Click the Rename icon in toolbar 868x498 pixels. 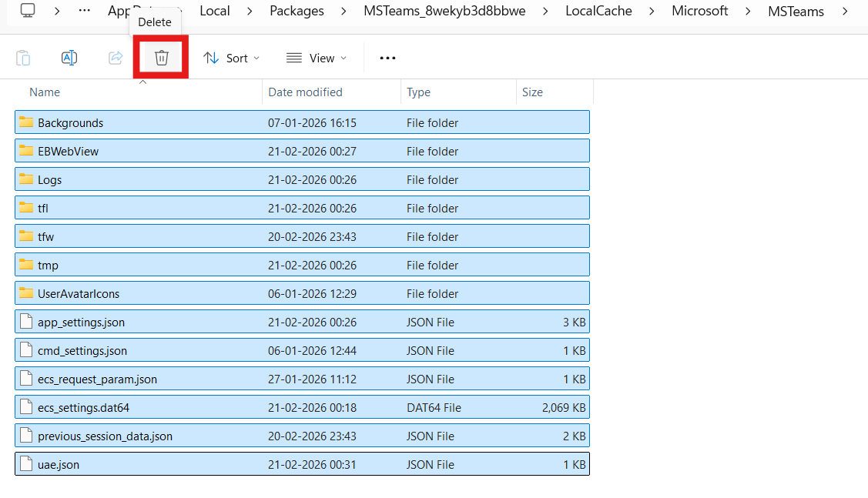point(69,58)
